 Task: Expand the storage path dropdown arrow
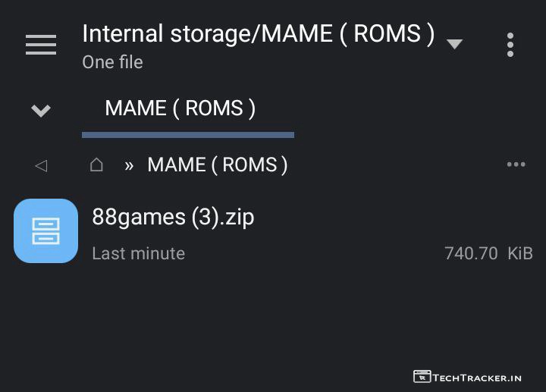(454, 44)
